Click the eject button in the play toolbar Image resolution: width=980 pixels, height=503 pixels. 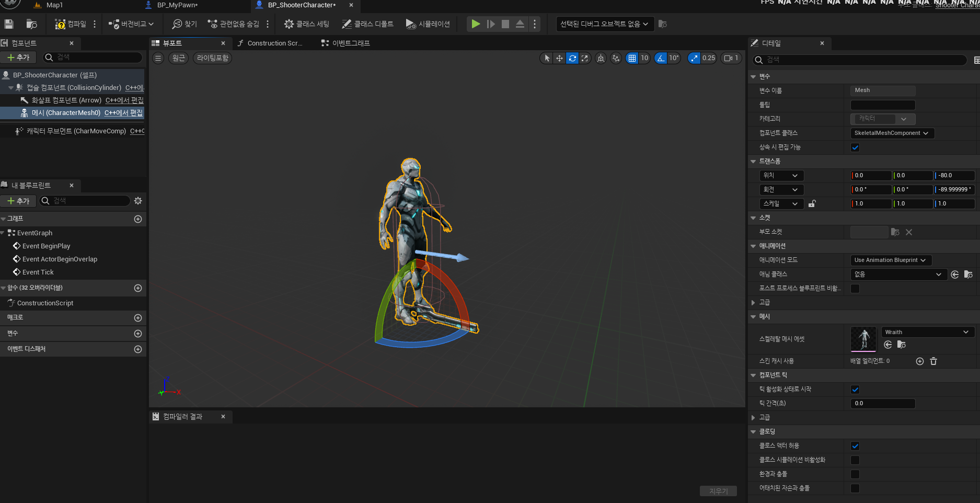(520, 24)
